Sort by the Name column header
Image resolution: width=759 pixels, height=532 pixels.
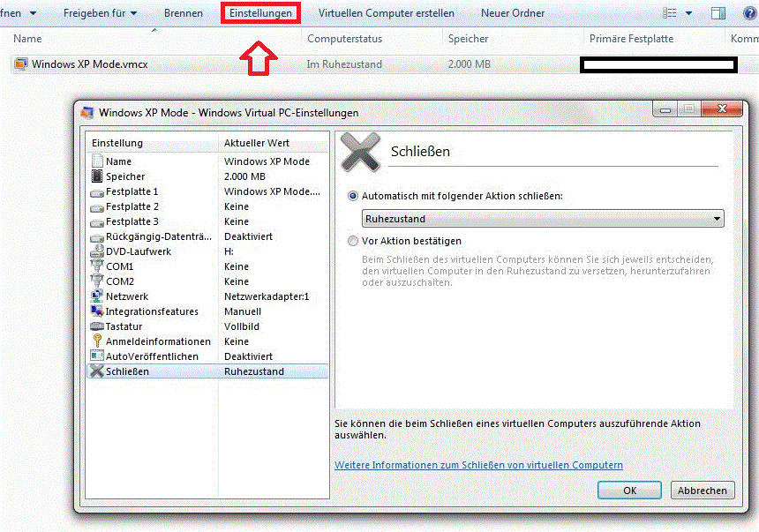tap(27, 39)
